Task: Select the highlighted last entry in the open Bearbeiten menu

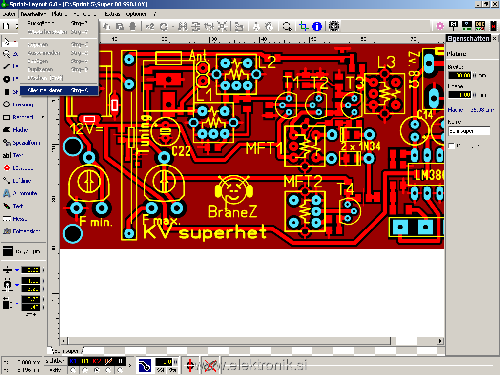Action: 59,90
